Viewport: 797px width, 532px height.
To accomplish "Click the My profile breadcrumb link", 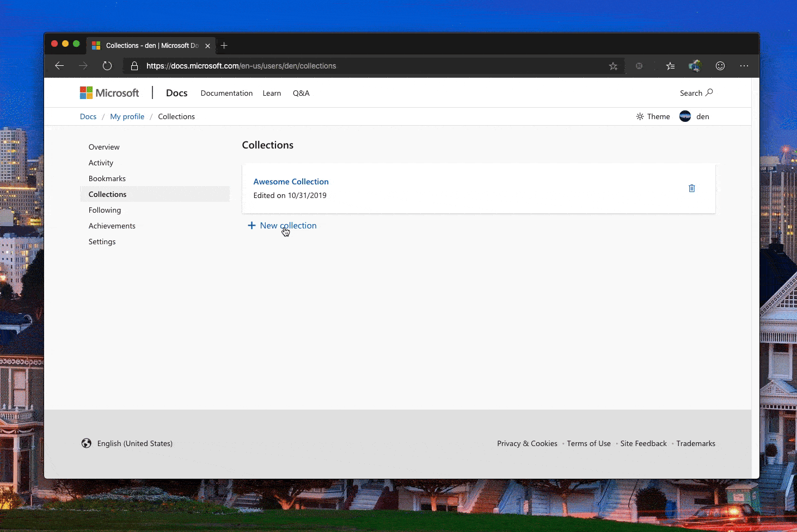I will [x=127, y=116].
